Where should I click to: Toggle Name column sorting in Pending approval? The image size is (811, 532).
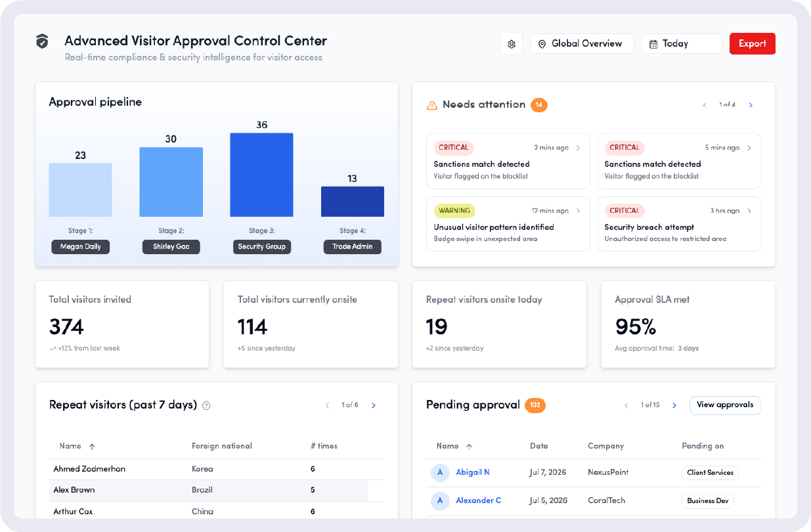tap(469, 446)
